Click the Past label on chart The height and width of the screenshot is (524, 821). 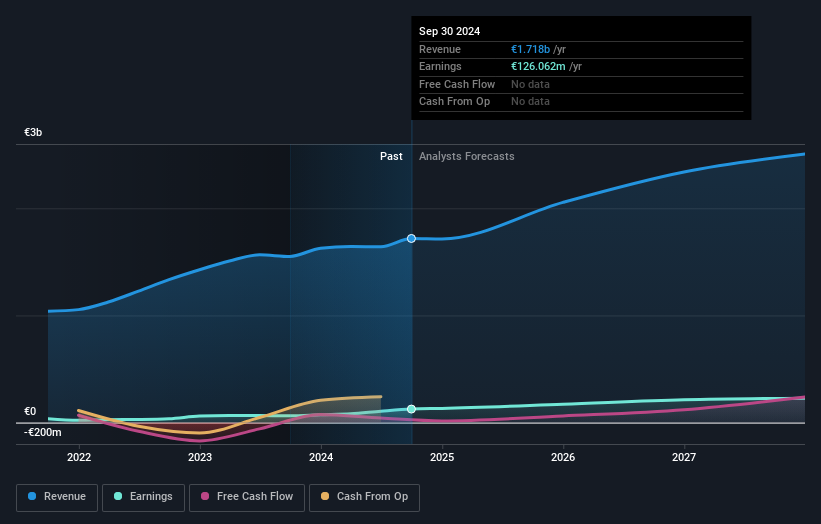coord(391,157)
